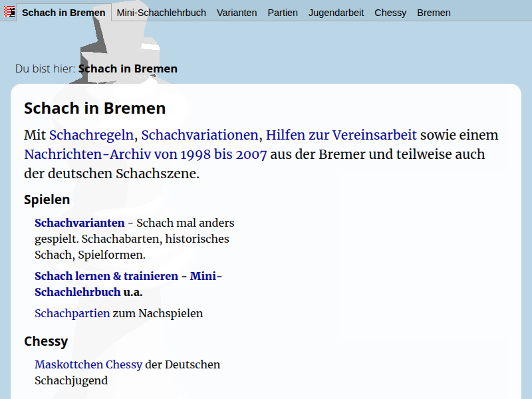
Task: Open the Schachvariationen link
Action: point(199,135)
